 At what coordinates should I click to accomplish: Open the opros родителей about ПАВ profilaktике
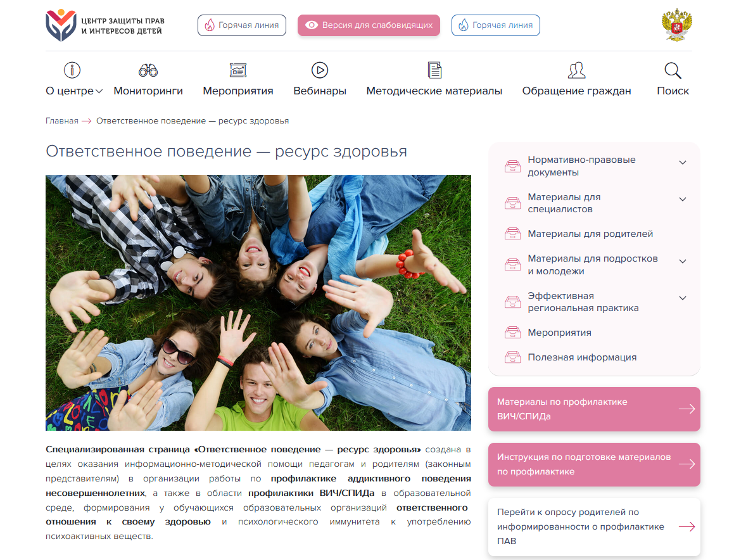[x=594, y=526]
